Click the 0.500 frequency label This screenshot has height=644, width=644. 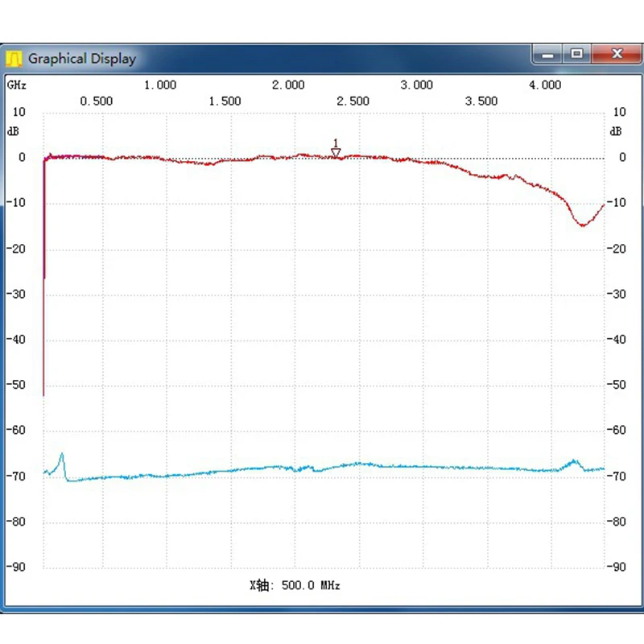(x=96, y=101)
